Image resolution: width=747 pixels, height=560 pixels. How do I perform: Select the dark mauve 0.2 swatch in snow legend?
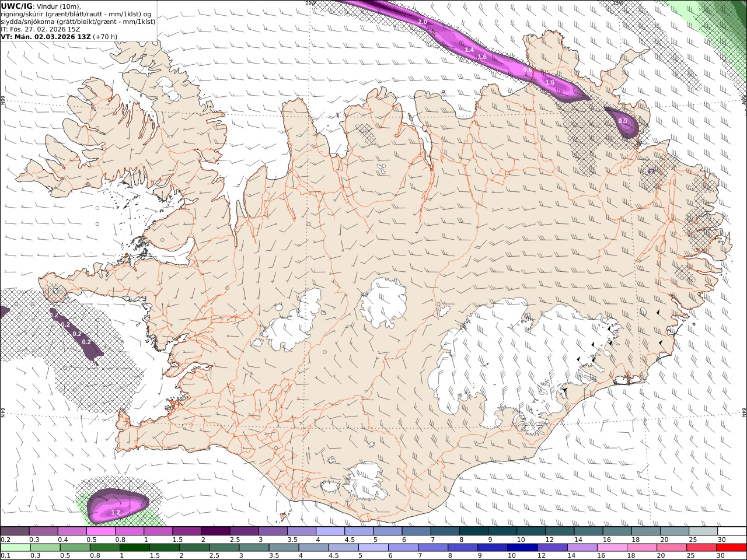(x=15, y=531)
